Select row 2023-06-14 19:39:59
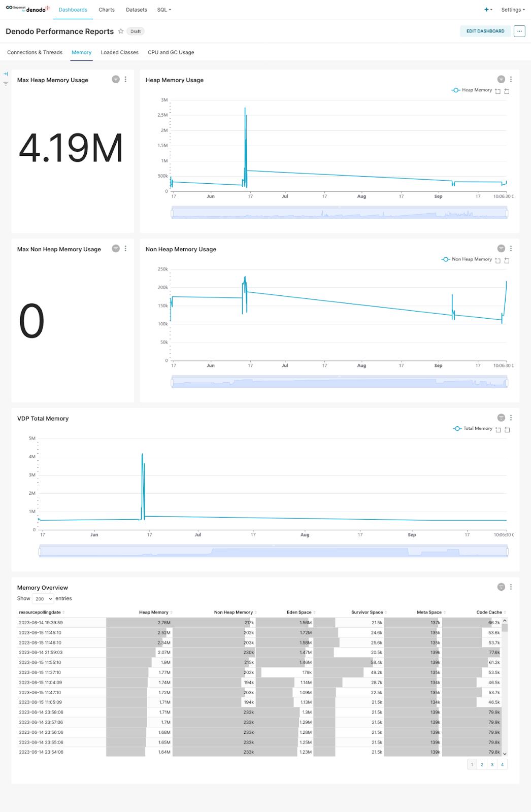 point(260,623)
